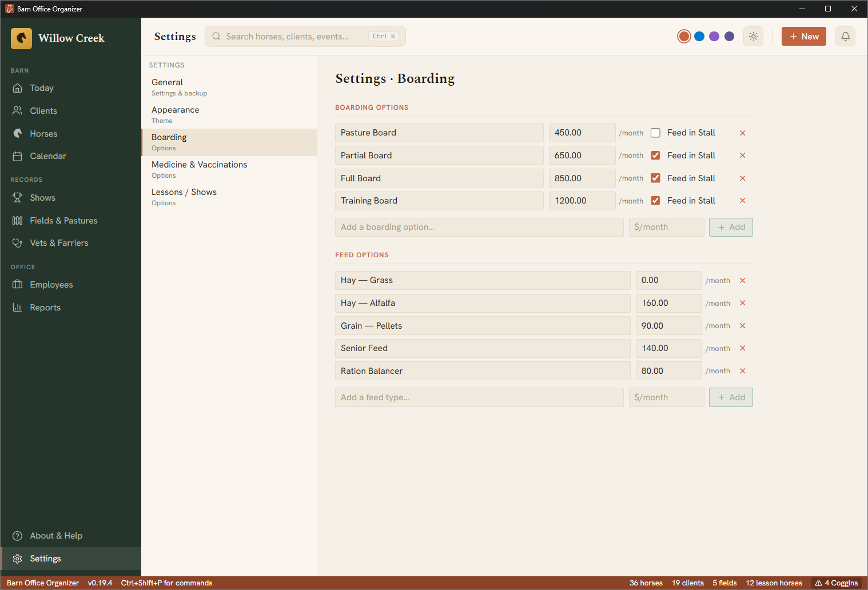The image size is (868, 590).
Task: Open notifications with the bell icon
Action: [845, 37]
